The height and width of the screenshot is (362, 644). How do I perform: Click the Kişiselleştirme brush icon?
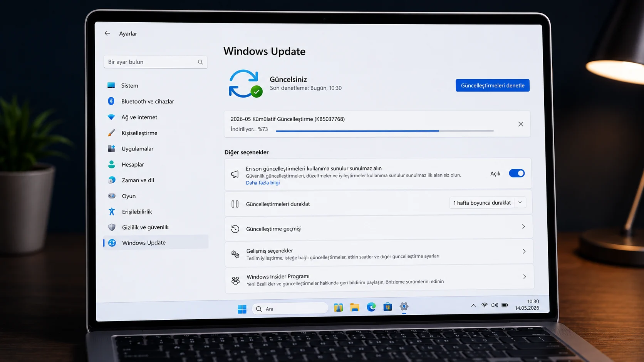coord(111,133)
